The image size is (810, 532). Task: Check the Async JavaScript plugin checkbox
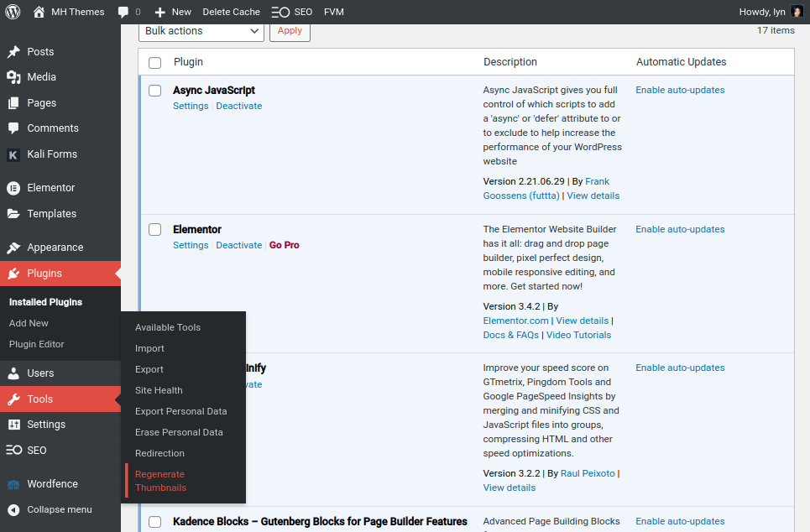[x=155, y=91]
